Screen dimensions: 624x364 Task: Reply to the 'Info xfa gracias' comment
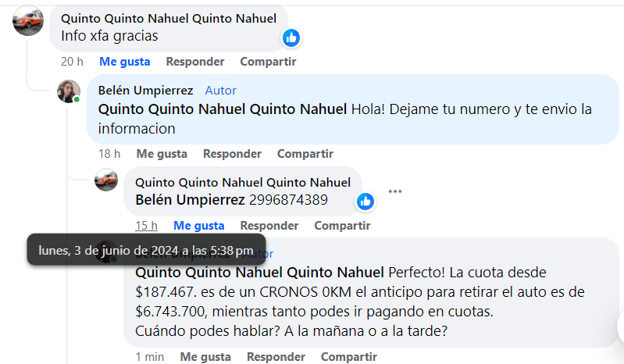pyautogui.click(x=195, y=62)
